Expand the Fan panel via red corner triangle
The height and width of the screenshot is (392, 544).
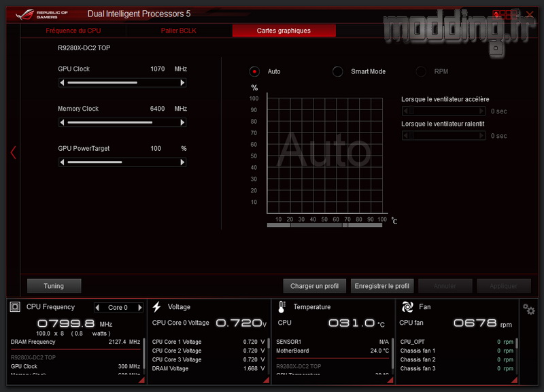tap(514, 380)
